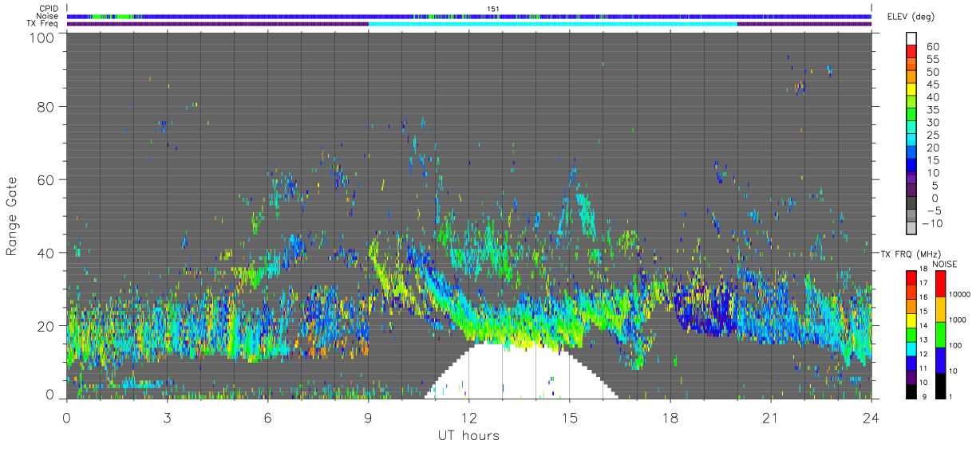Click UT hours axis tick 18
The width and height of the screenshot is (980, 452).
[x=670, y=418]
